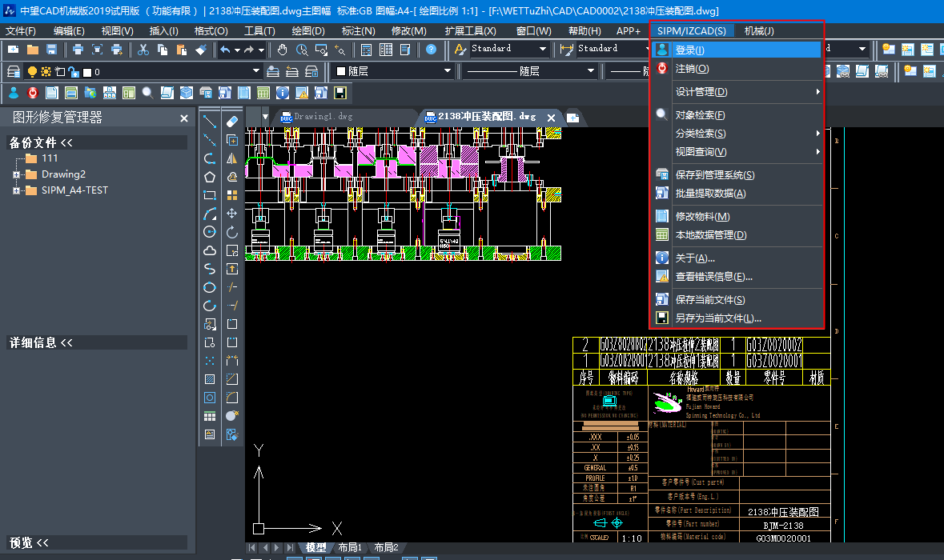Click the Undo arrow icon
The height and width of the screenshot is (560, 944).
[226, 50]
